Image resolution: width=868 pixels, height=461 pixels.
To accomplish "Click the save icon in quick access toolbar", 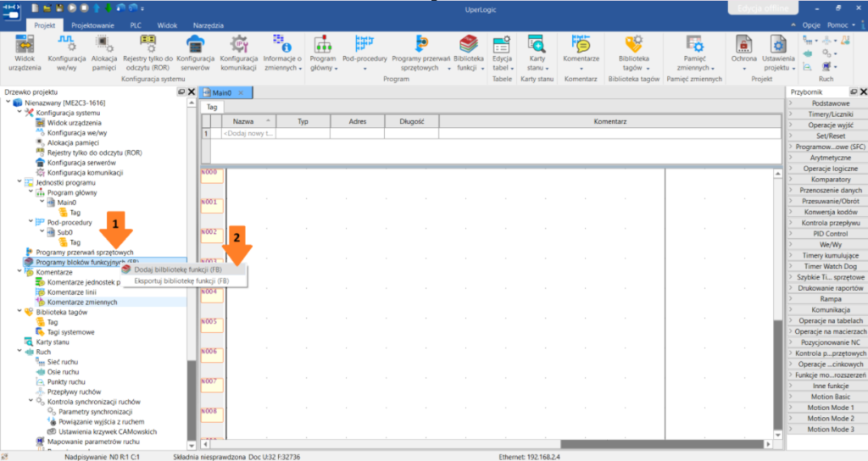I will tap(59, 8).
